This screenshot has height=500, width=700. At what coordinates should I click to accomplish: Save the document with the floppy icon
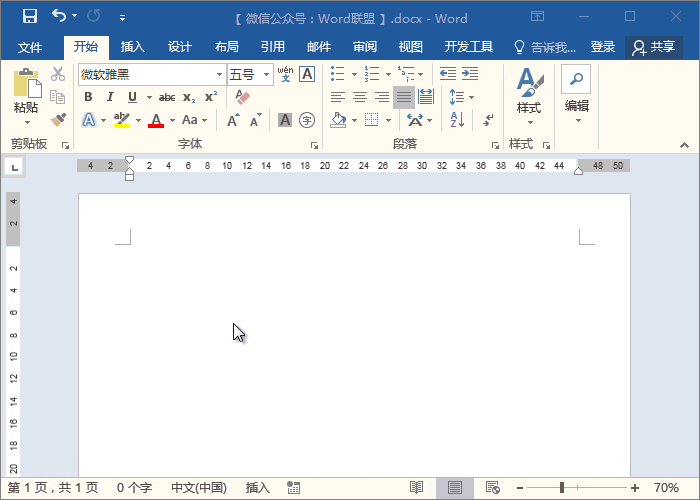point(30,17)
